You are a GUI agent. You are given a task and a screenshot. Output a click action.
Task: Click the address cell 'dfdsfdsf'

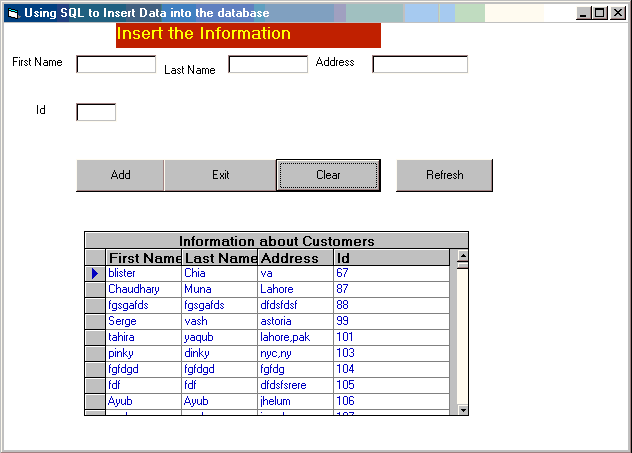coord(295,305)
